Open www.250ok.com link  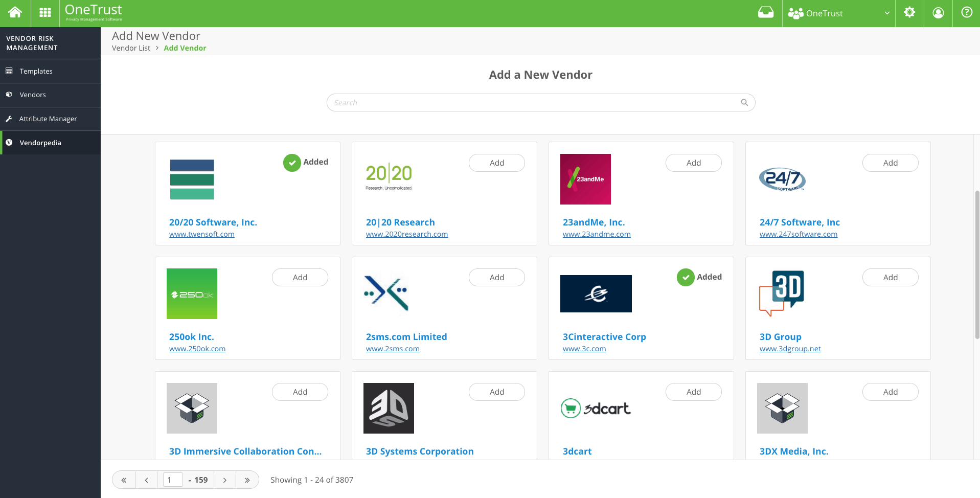coord(197,349)
